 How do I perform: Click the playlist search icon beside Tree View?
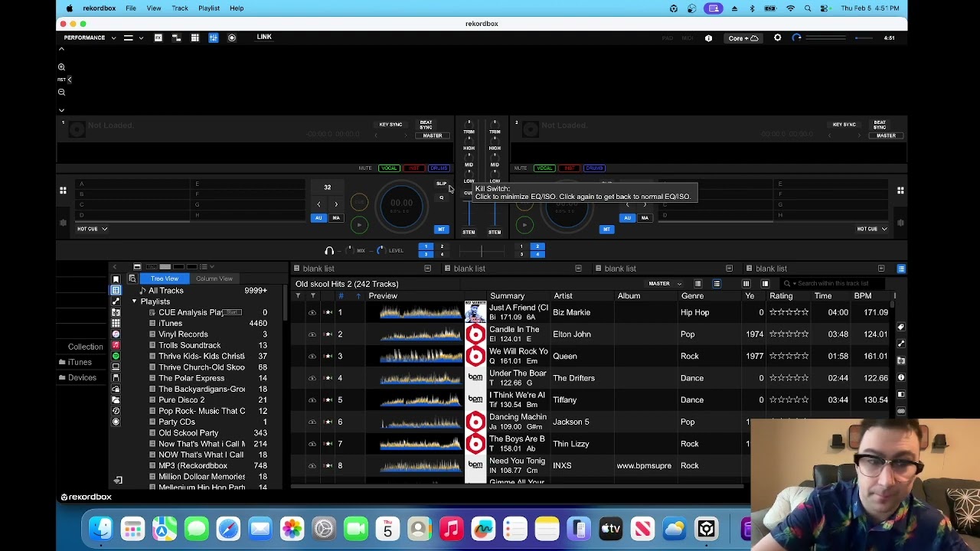point(132,279)
